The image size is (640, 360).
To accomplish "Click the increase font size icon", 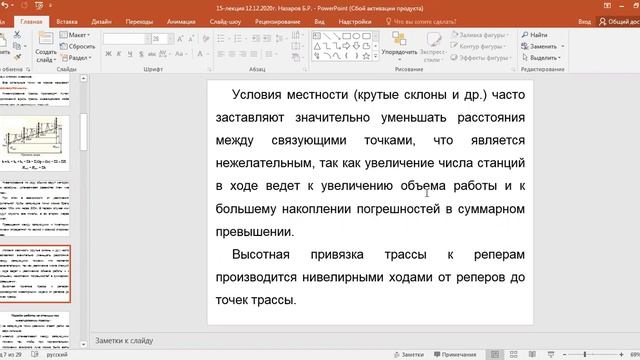I will point(180,39).
